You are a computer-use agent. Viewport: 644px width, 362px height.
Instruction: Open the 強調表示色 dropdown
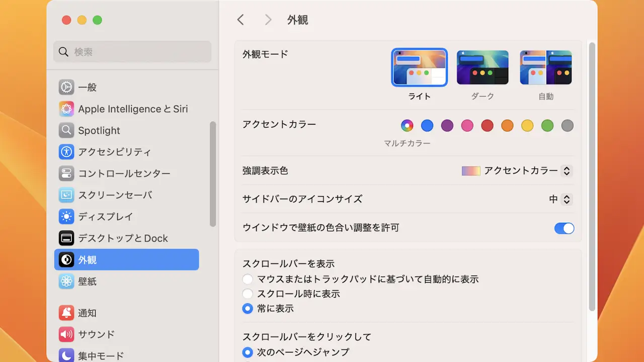[517, 171]
